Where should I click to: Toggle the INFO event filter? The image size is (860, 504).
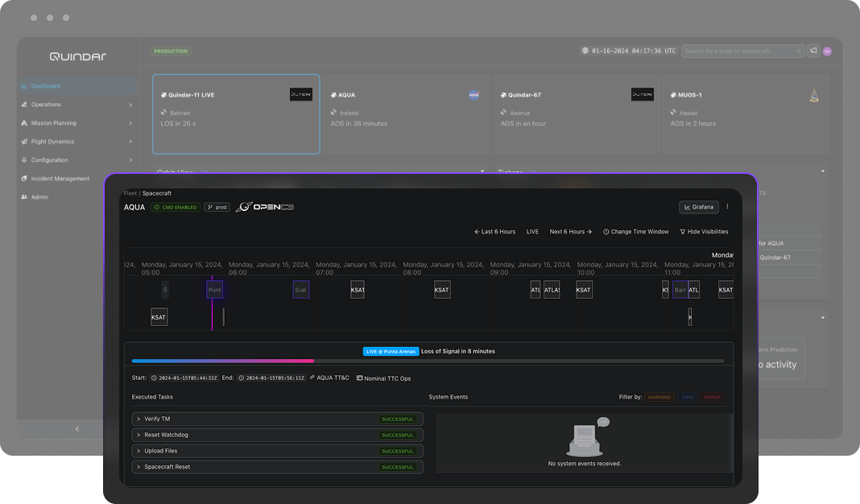(x=687, y=397)
